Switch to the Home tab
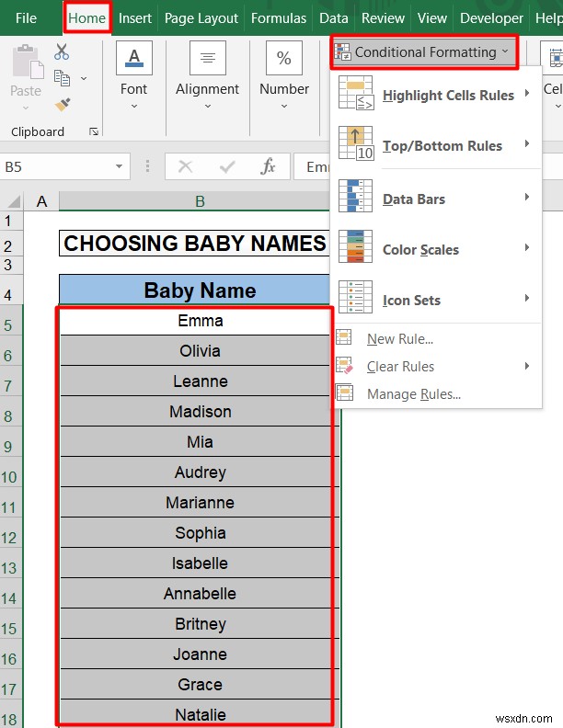The height and width of the screenshot is (728, 563). click(x=86, y=18)
